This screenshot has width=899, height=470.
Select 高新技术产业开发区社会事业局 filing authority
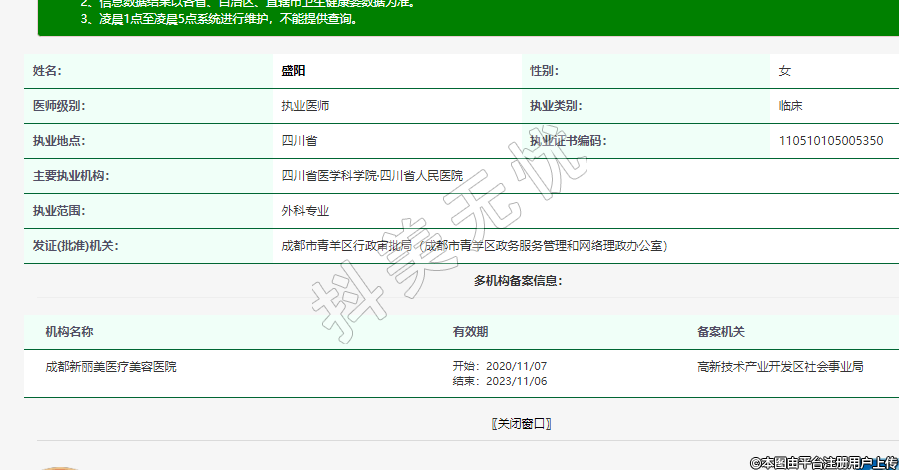click(x=780, y=367)
